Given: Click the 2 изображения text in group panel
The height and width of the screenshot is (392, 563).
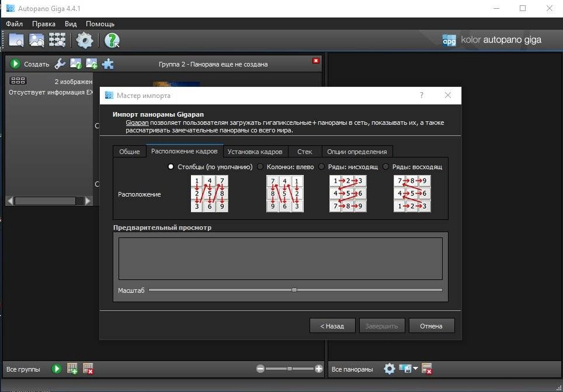Looking at the screenshot, I should click(x=73, y=82).
